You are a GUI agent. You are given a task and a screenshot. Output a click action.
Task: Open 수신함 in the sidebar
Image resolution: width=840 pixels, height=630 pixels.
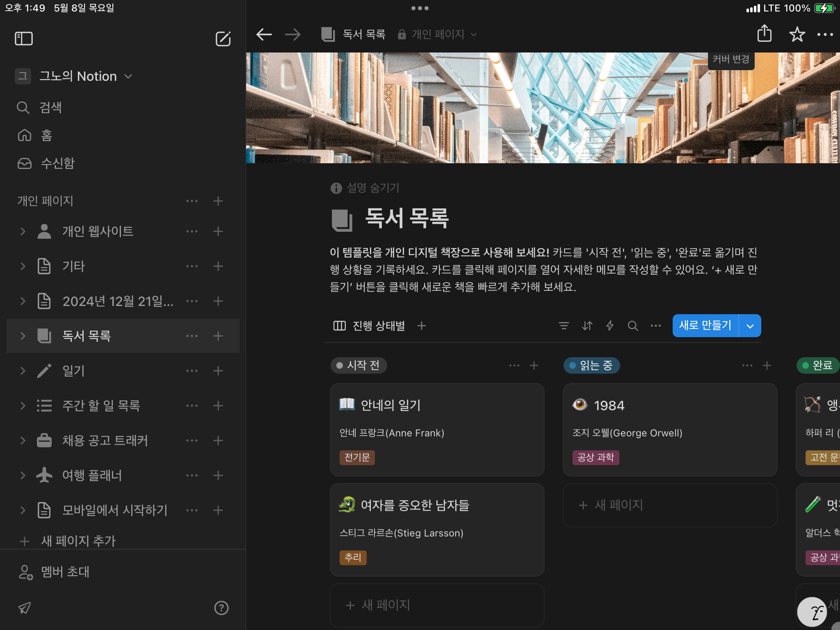coord(57,163)
